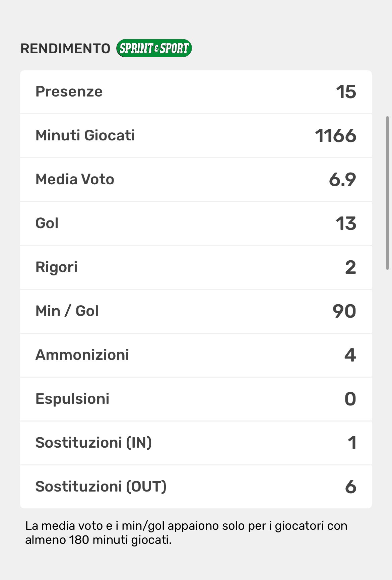Viewport: 392px width, 580px height.
Task: Click the 4 yellow cards value
Action: (x=350, y=355)
